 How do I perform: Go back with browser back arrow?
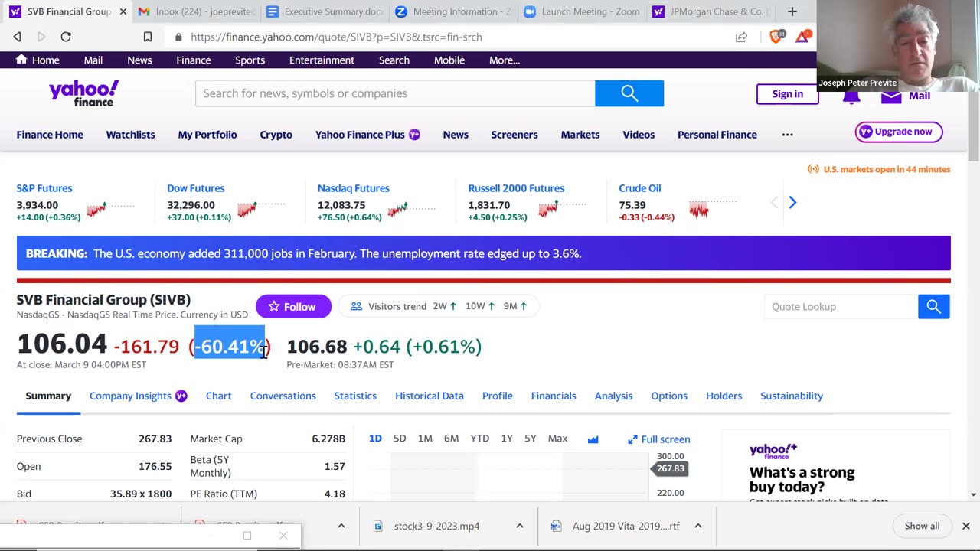tap(17, 37)
